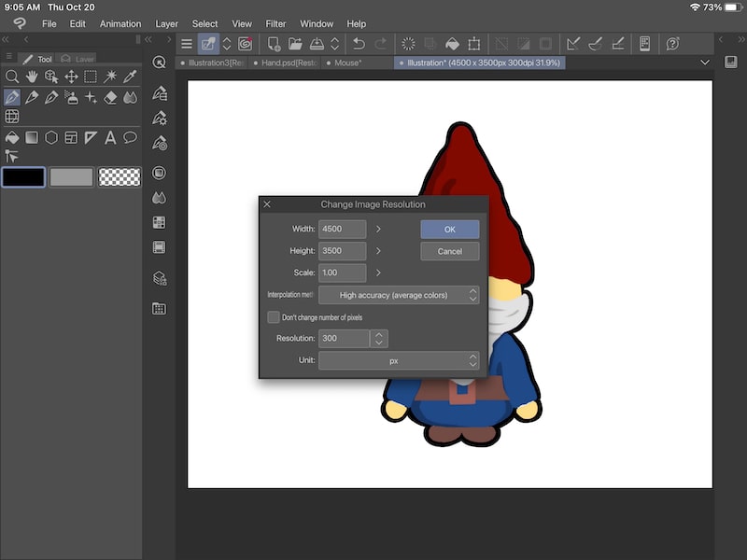Switch to the Layer tab in the Tool palette

(84, 60)
